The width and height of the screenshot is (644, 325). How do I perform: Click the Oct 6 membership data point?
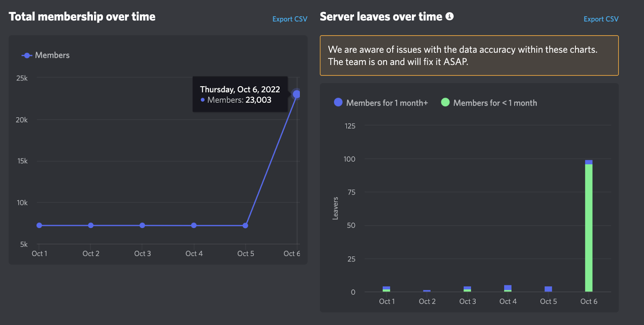tap(297, 94)
